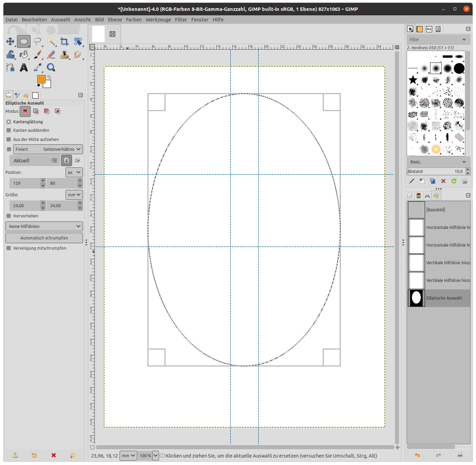This screenshot has height=465, width=476.
Task: Select the Free Select lasso tool
Action: click(37, 41)
